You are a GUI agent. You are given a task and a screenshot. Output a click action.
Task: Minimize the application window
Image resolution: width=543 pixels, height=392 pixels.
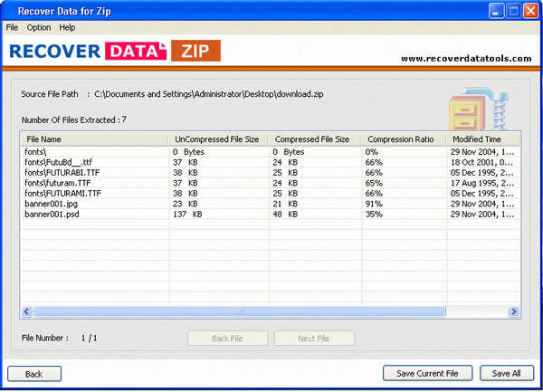[x=496, y=10]
